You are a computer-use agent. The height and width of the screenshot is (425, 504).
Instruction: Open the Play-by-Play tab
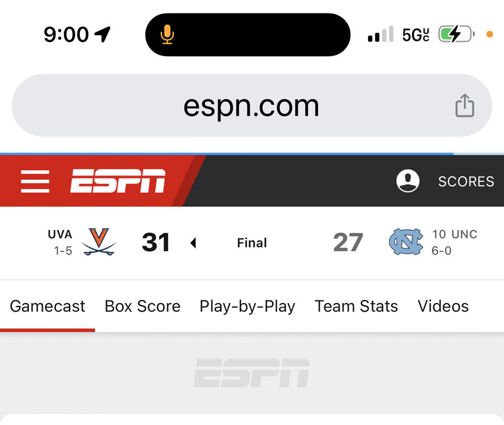pos(247,307)
